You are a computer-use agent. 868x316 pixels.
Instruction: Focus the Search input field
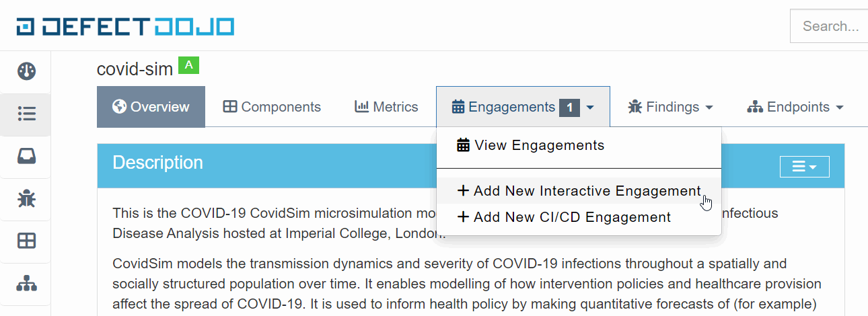(x=829, y=26)
